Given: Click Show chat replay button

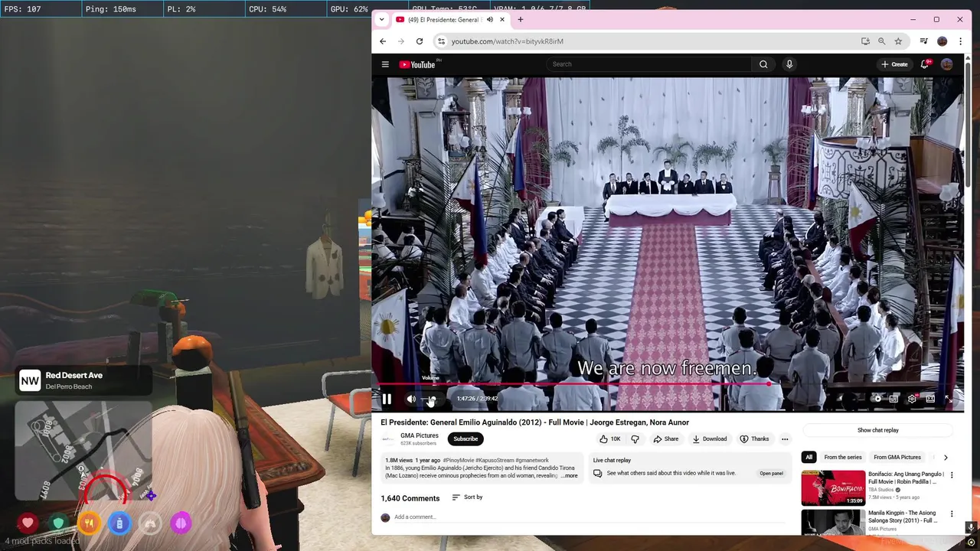Looking at the screenshot, I should 878,430.
